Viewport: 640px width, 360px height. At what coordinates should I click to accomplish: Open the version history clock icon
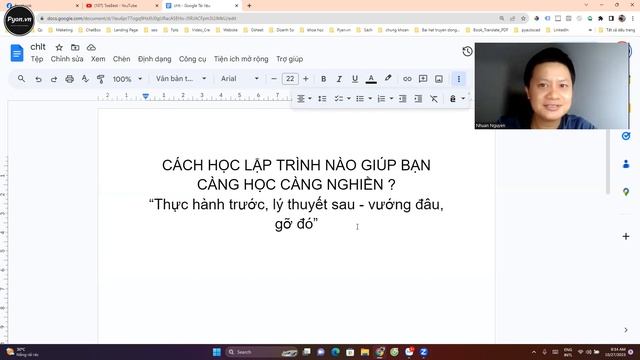point(467,51)
